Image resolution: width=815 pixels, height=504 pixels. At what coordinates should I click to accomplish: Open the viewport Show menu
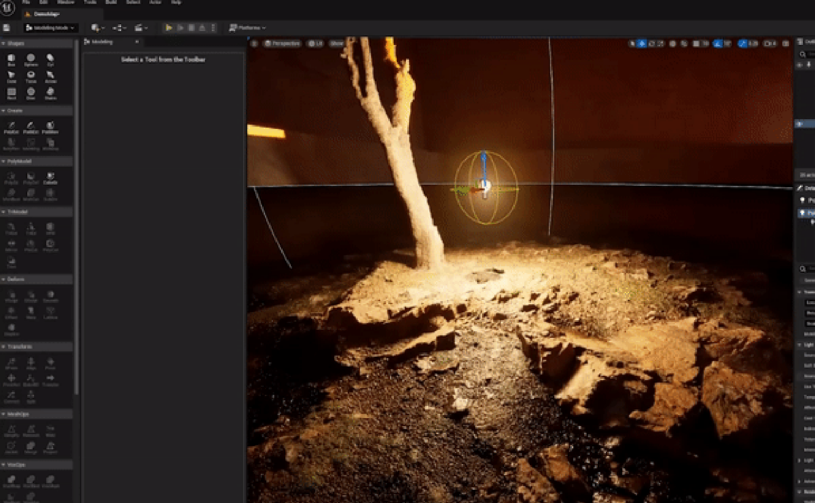click(x=337, y=43)
